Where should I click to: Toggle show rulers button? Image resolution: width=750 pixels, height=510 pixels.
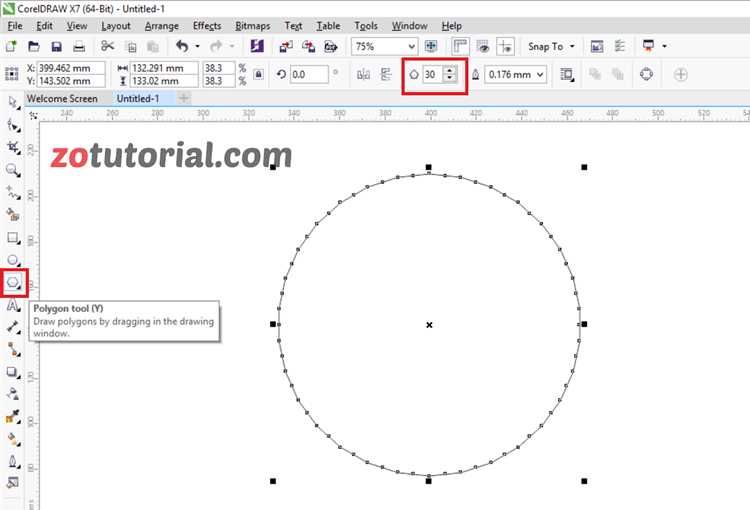coord(460,46)
